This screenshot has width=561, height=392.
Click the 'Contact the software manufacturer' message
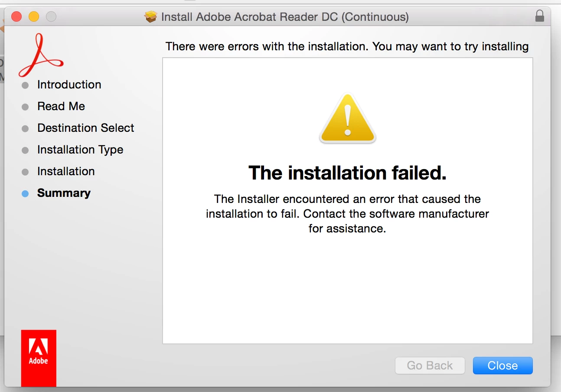coord(347,214)
